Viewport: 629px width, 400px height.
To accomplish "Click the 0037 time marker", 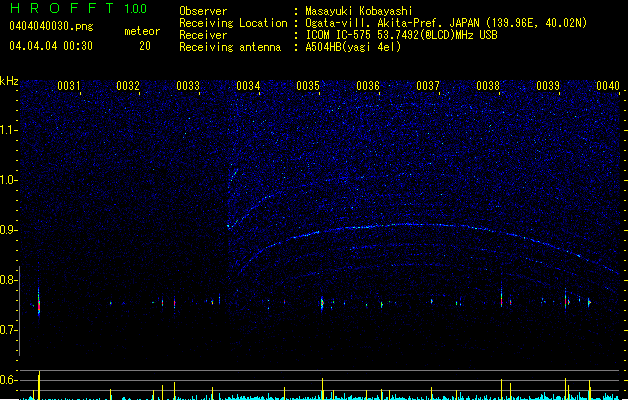I will point(428,86).
